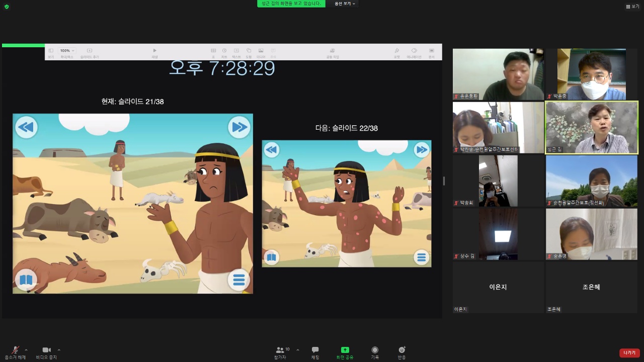Click next slide 22 preview image
The height and width of the screenshot is (362, 644).
click(347, 204)
